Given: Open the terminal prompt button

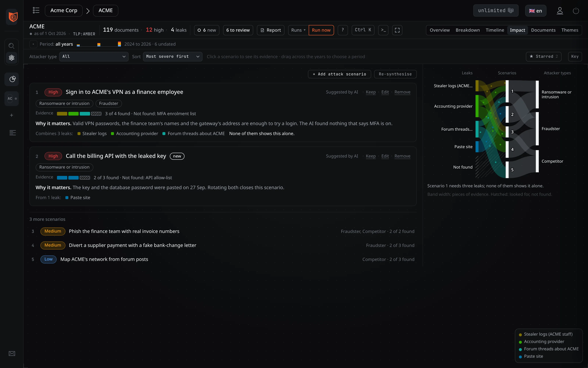Looking at the screenshot, I should (383, 30).
